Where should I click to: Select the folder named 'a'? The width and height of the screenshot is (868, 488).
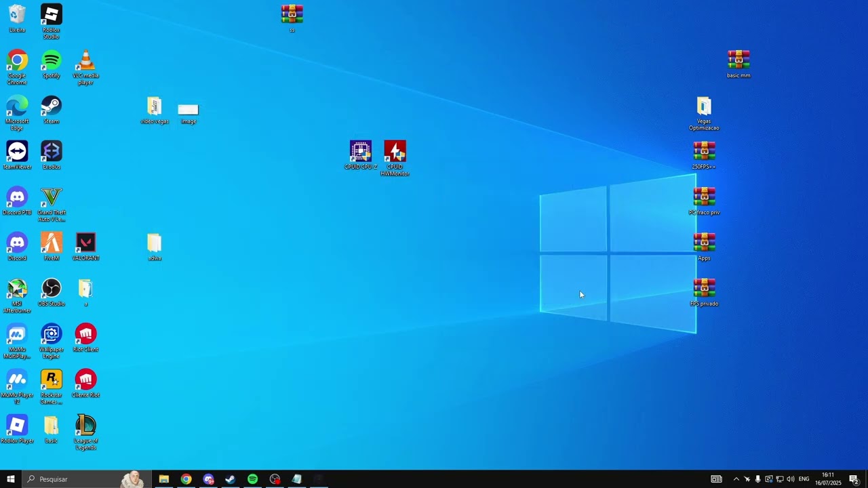[x=85, y=292]
